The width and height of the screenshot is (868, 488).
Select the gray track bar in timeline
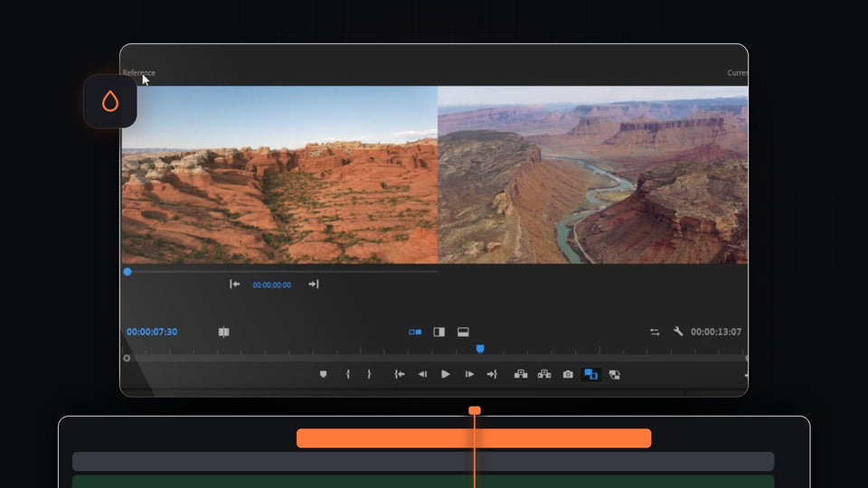coord(423,462)
